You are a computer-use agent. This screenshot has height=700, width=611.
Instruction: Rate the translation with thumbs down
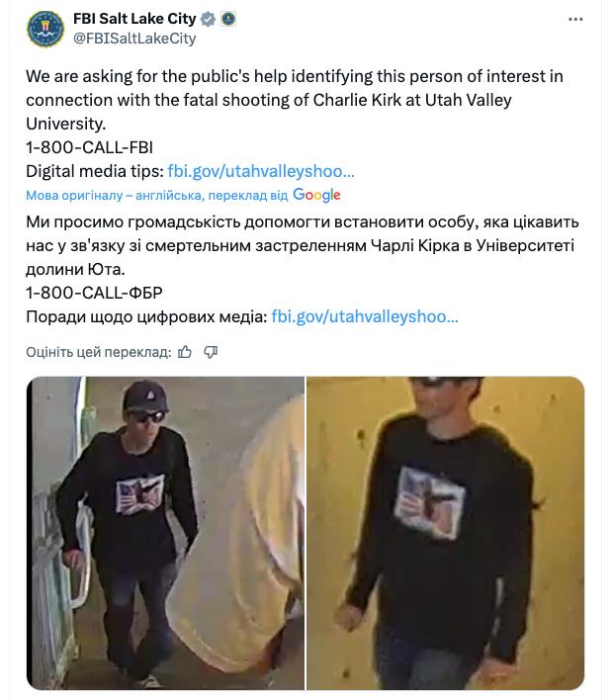pyautogui.click(x=211, y=352)
